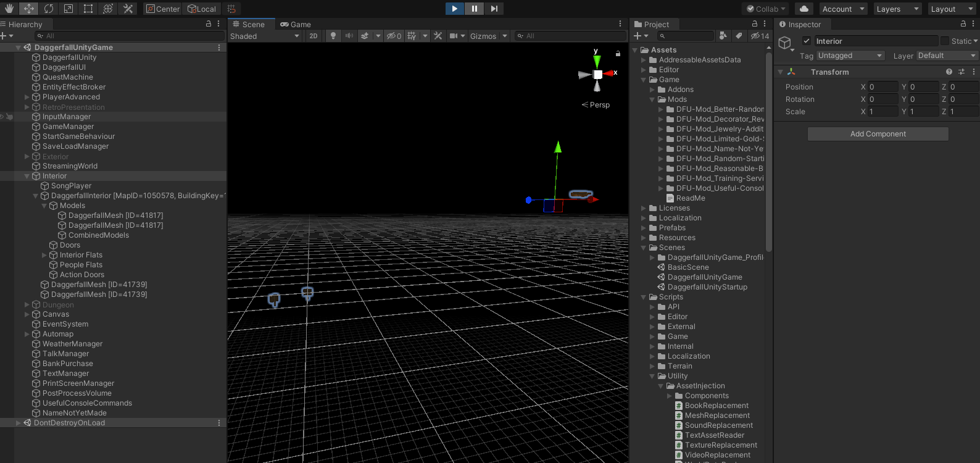Toggle hidden objects visibility counter in Scene

coord(394,36)
